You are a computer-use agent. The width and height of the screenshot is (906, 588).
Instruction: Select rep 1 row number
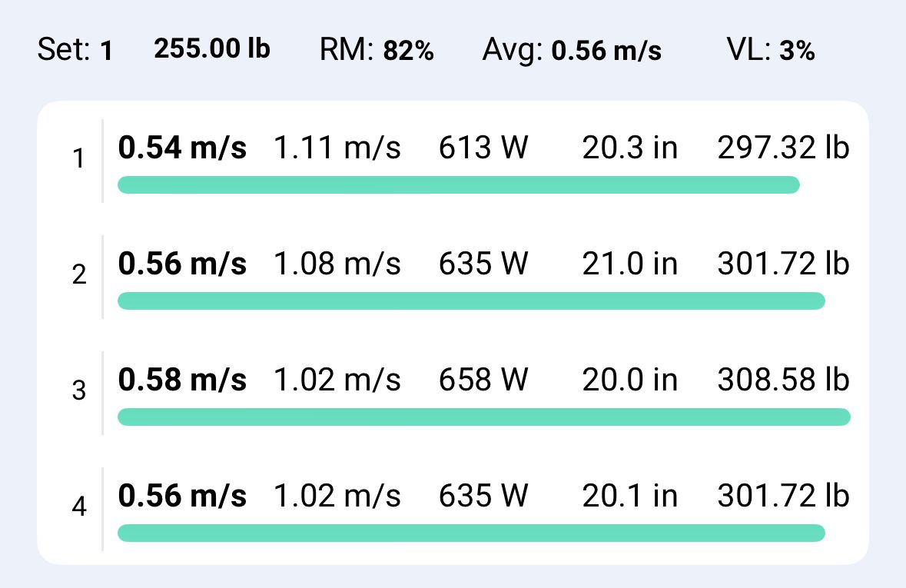point(79,158)
